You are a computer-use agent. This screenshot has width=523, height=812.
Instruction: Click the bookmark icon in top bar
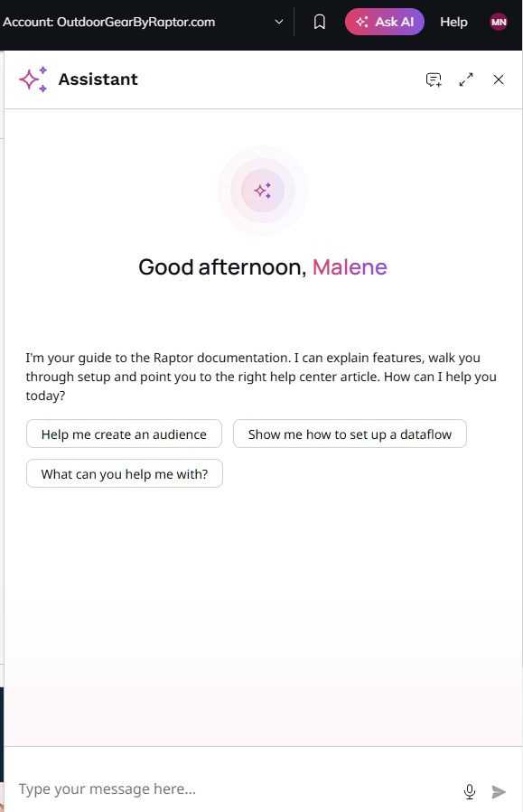point(320,23)
